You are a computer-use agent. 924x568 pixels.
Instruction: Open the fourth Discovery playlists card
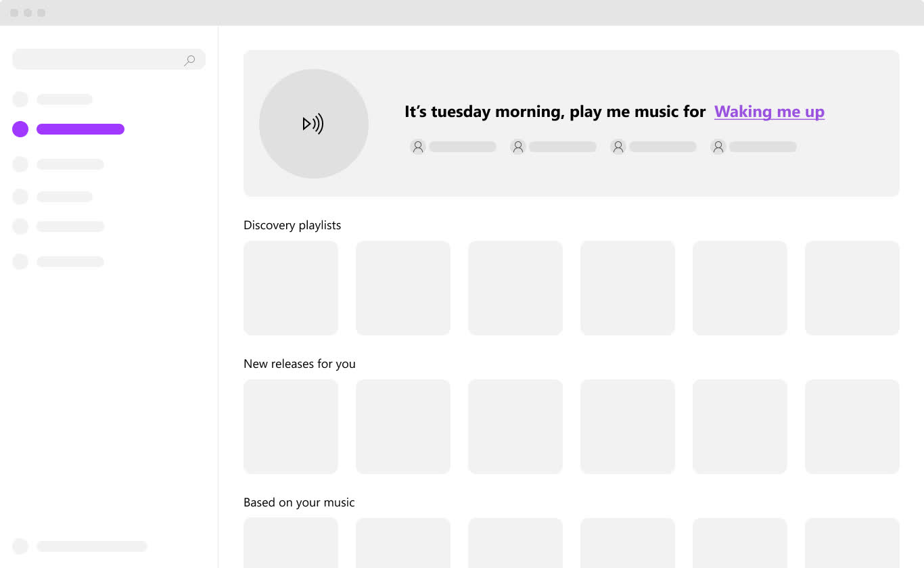point(628,288)
